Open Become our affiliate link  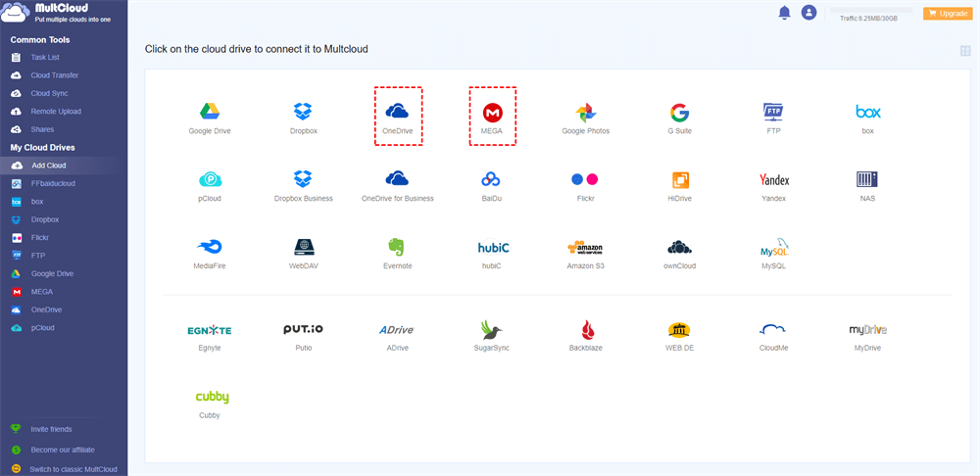(x=63, y=450)
